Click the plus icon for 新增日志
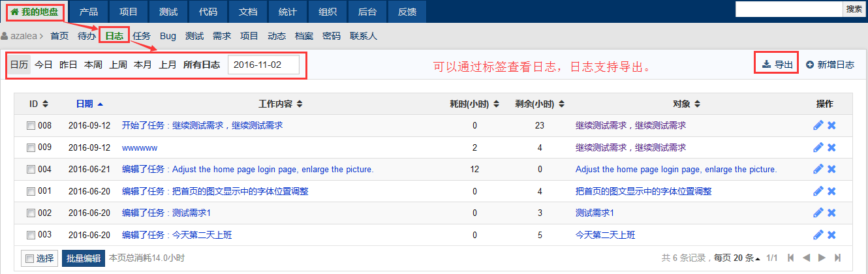 pyautogui.click(x=810, y=65)
